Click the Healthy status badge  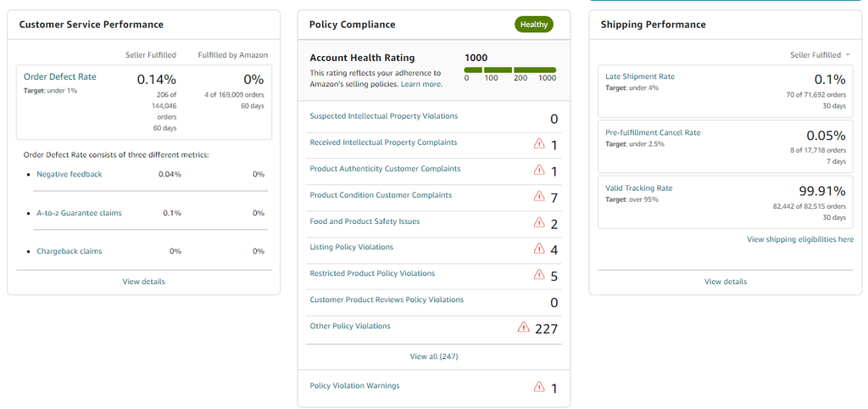[534, 25]
